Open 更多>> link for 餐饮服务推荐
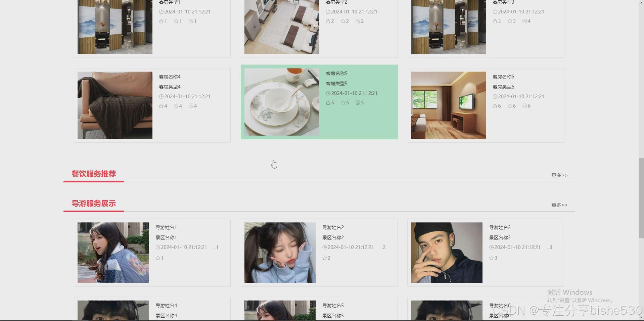The width and height of the screenshot is (644, 321). coord(559,175)
